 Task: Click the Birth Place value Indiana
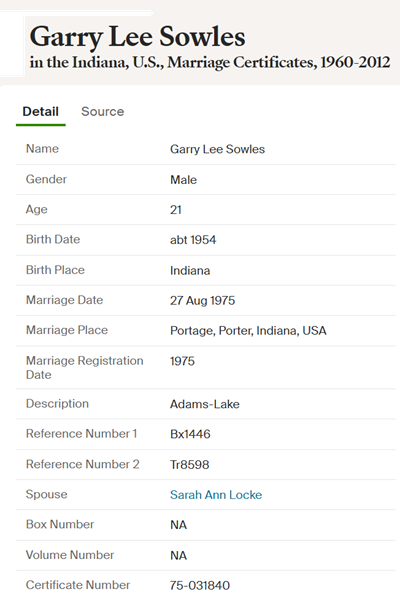[x=190, y=271]
